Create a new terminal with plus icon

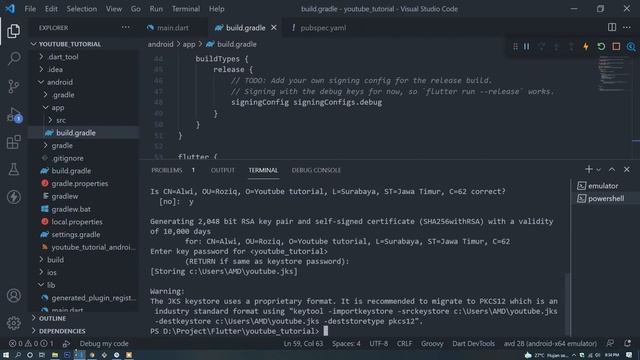tap(588, 169)
